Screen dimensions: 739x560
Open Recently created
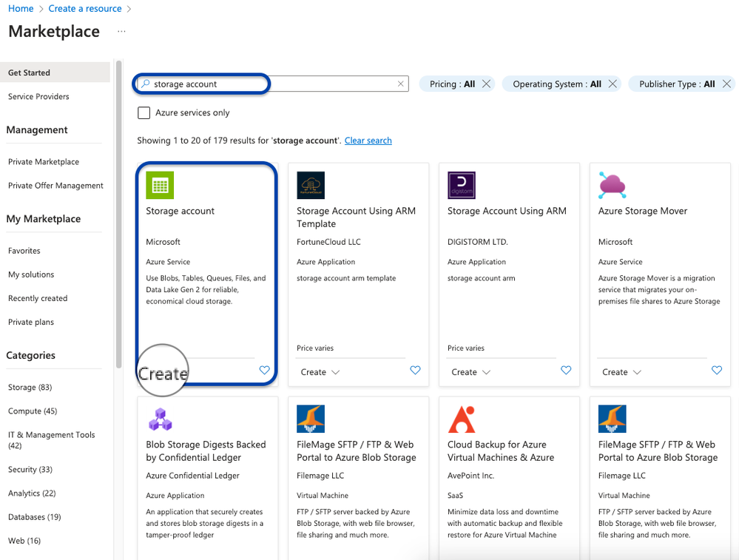tap(38, 298)
